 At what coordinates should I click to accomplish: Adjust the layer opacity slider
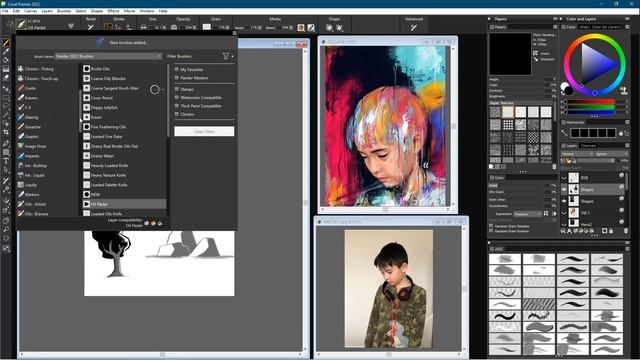click(596, 161)
